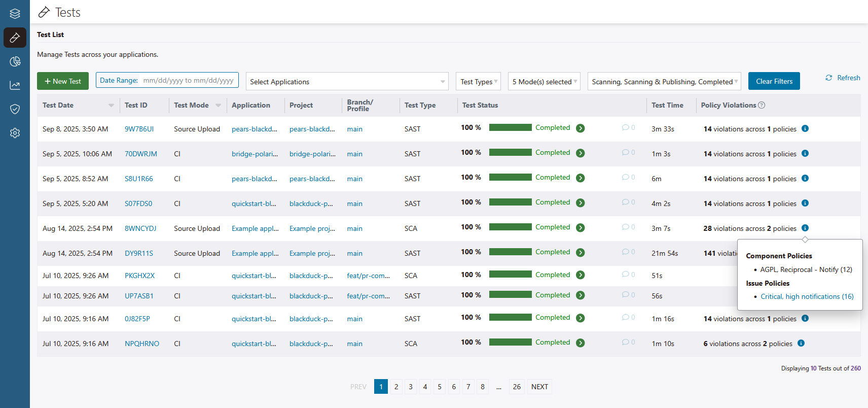
Task: Open the pie chart reports sidebar icon
Action: (15, 61)
